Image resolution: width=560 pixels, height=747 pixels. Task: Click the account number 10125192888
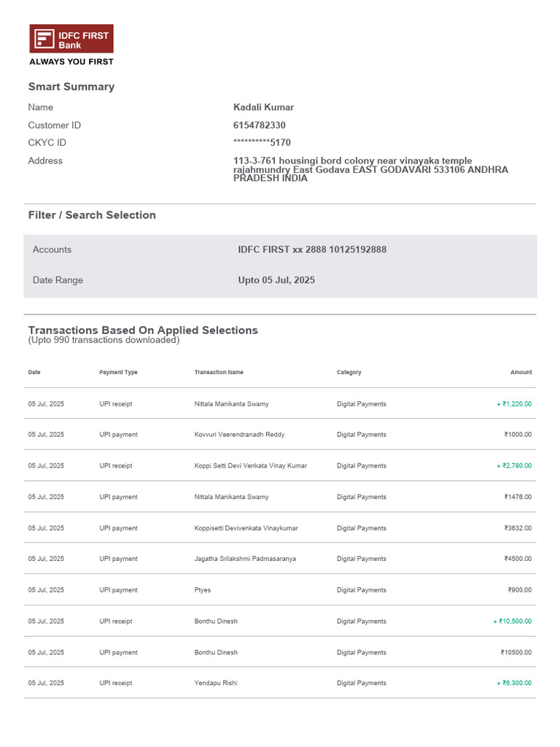tap(357, 249)
